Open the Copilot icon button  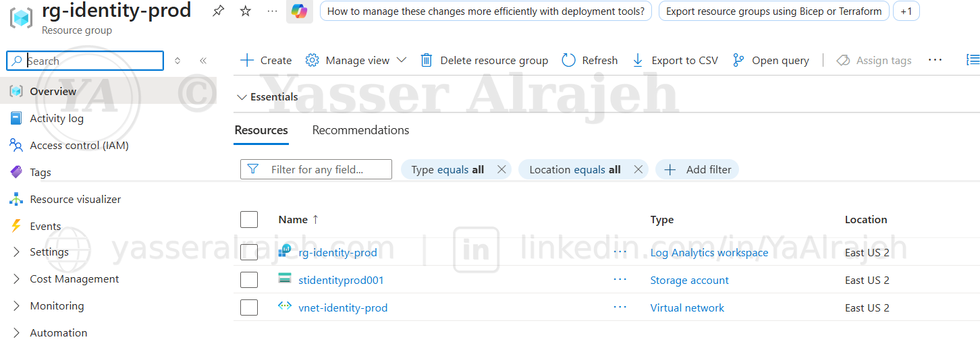300,11
